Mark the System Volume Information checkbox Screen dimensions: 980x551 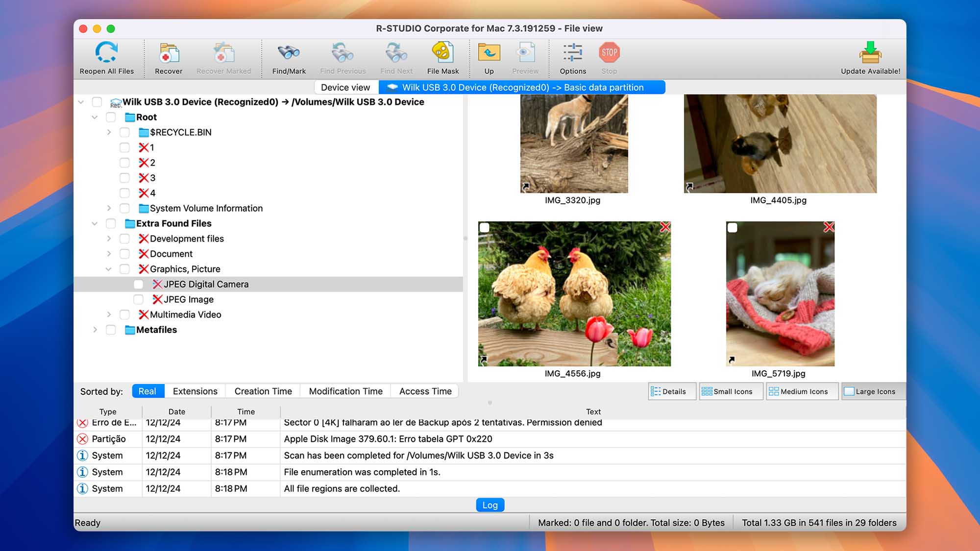click(125, 208)
